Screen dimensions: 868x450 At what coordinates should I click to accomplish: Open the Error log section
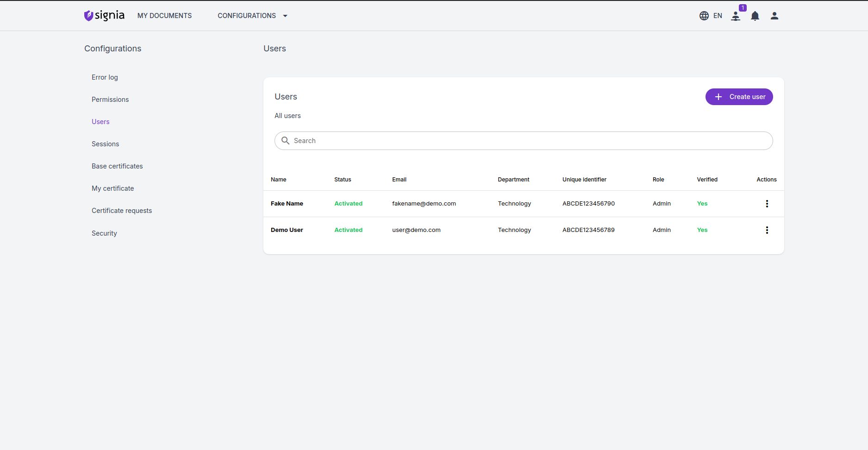pyautogui.click(x=105, y=77)
